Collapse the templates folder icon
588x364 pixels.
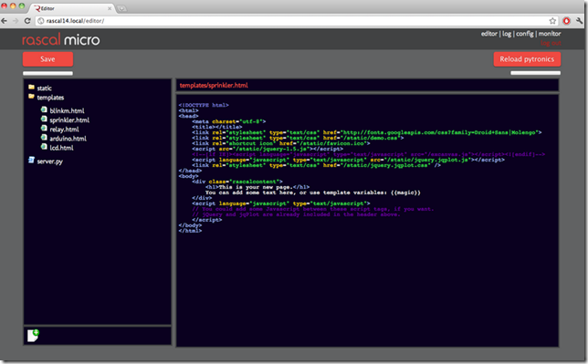point(31,97)
